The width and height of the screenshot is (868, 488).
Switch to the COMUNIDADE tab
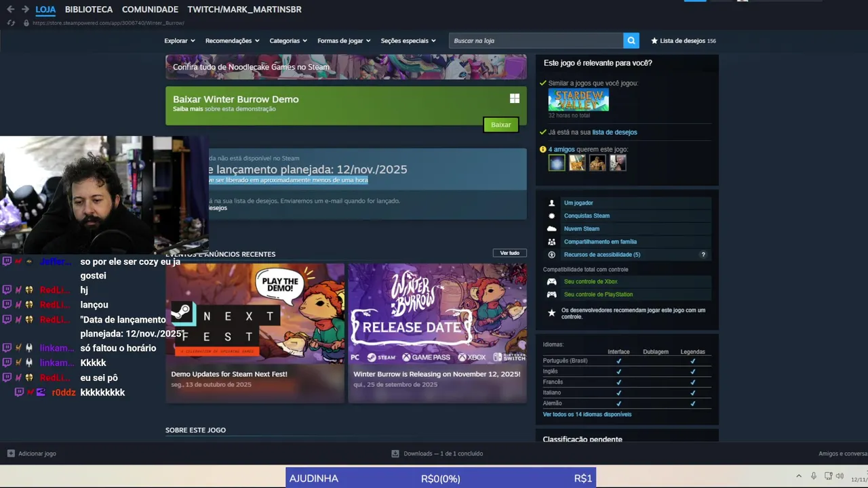[150, 9]
